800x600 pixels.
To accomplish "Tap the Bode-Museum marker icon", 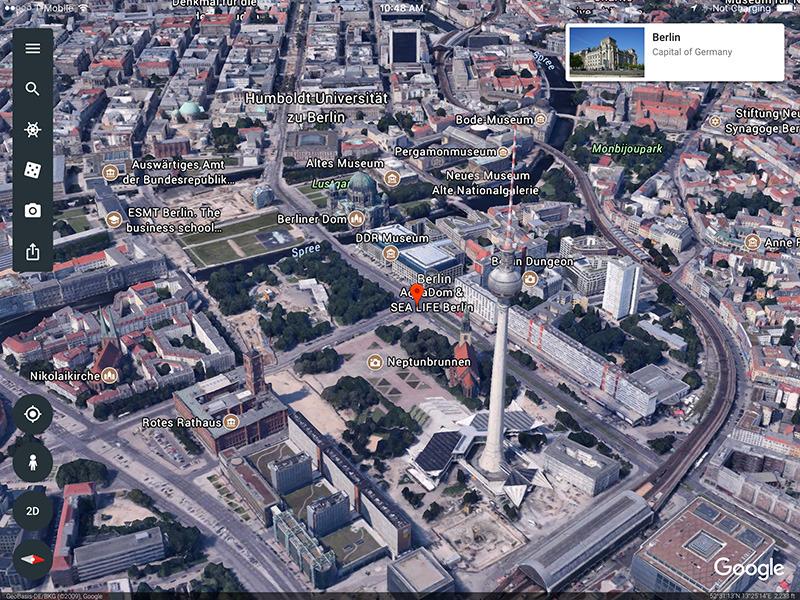I will pyautogui.click(x=540, y=119).
